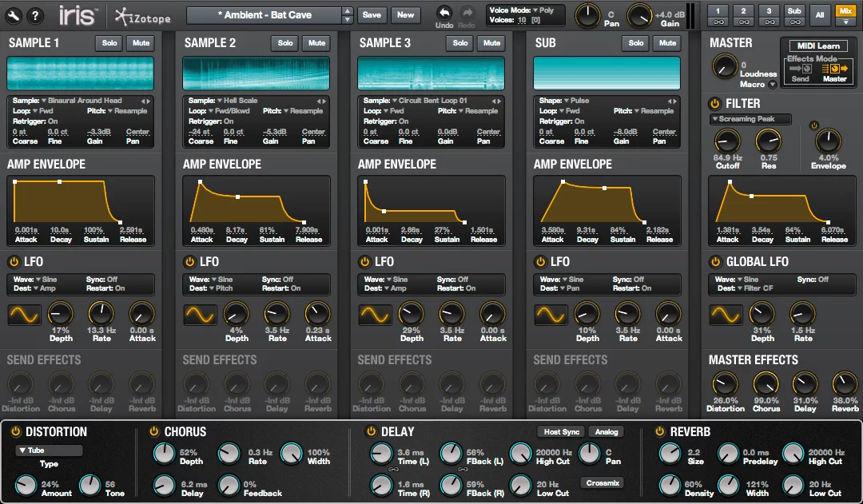This screenshot has height=504, width=863.
Task: Click the waveform shape icon in the Global LFO
Action: pos(726,315)
